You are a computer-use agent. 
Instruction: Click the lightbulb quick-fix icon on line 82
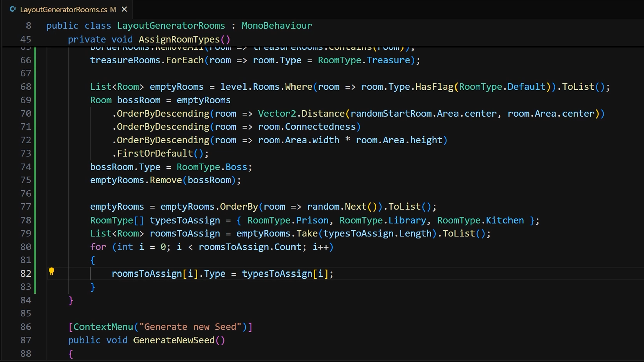(x=51, y=271)
